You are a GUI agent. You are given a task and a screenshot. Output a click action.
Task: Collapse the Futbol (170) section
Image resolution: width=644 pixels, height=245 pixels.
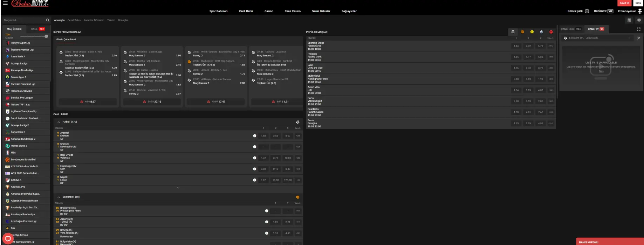(59, 122)
